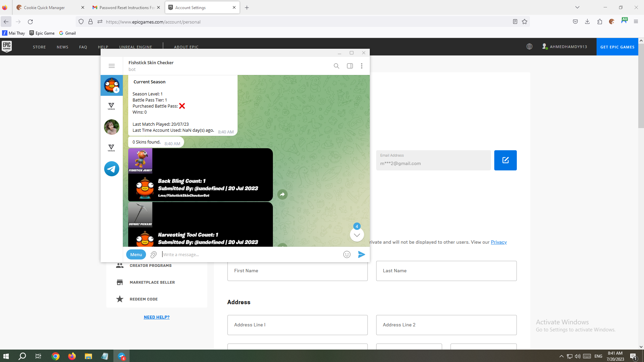List all tabs dropdown arrow
The image size is (644, 362).
pos(577,7)
